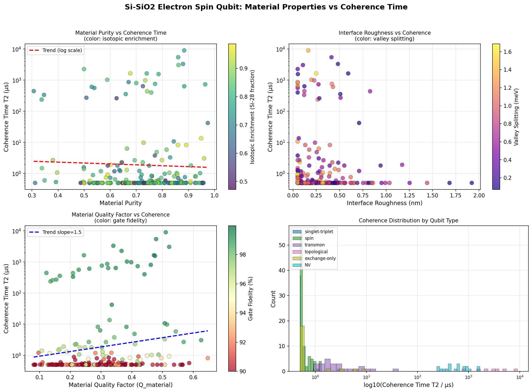Click the Material Purity x-axis label
The width and height of the screenshot is (532, 392).
(120, 203)
